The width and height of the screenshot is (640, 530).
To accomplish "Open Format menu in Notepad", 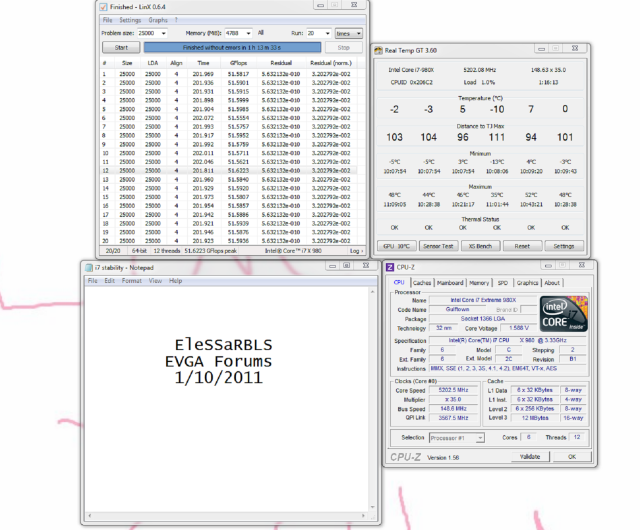I will [131, 281].
